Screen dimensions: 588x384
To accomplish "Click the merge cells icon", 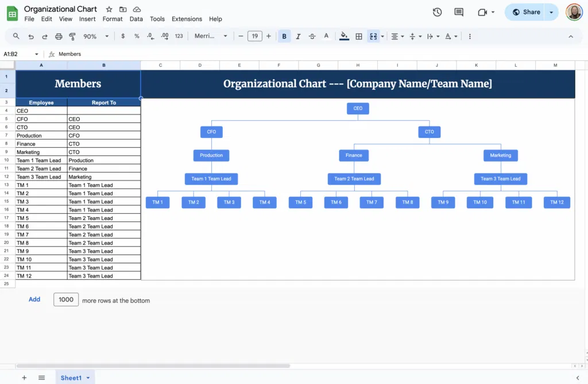I will 372,36.
